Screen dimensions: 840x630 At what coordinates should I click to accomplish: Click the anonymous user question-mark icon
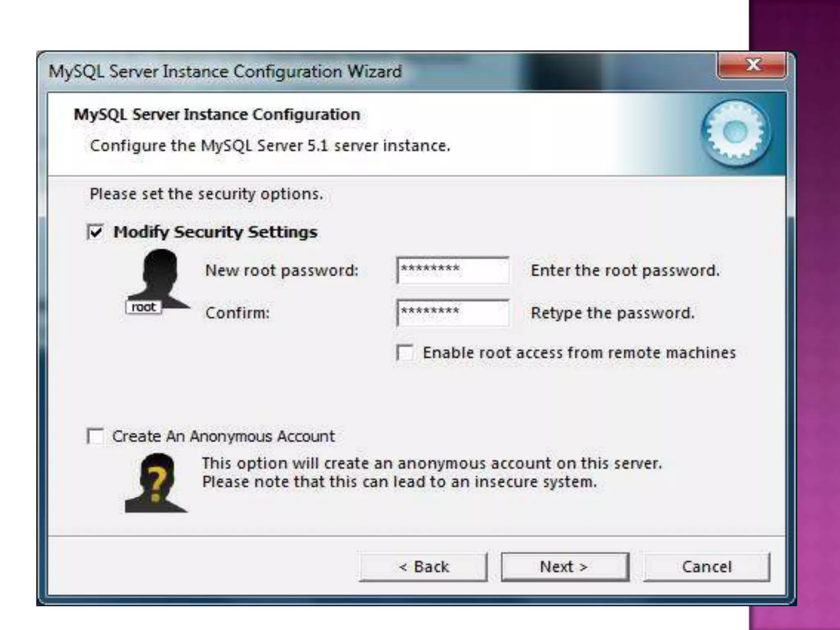(x=156, y=483)
